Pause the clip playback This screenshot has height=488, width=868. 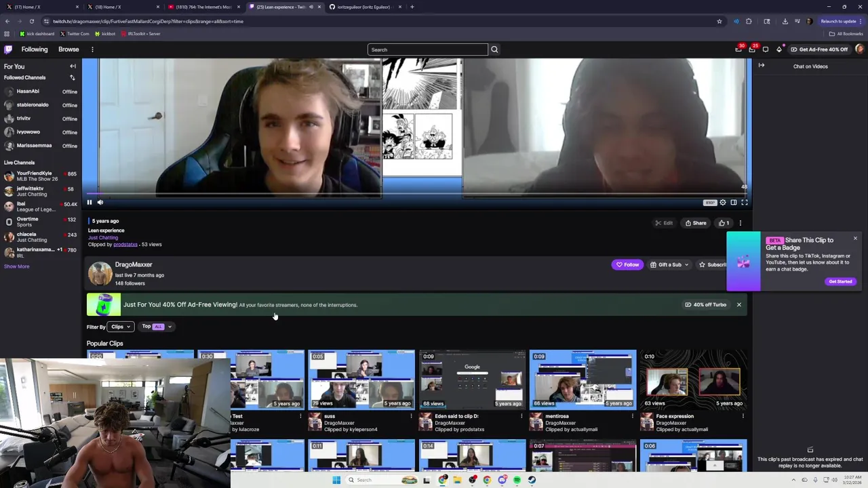[89, 202]
